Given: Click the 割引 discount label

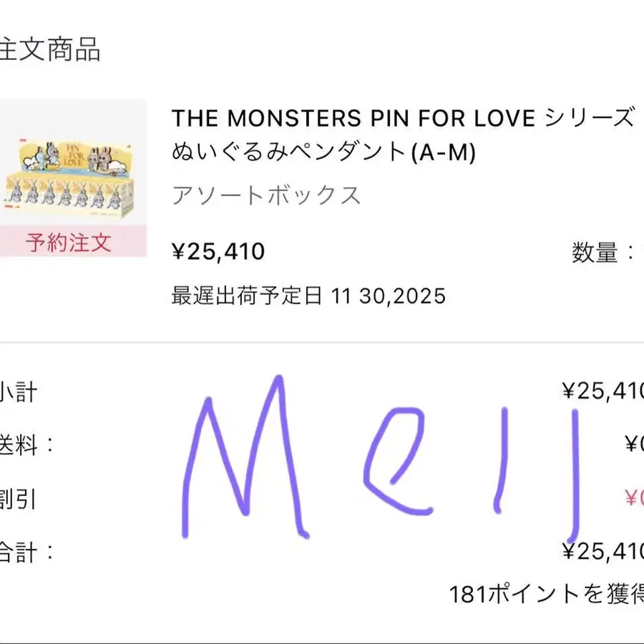Looking at the screenshot, I should pyautogui.click(x=18, y=499).
